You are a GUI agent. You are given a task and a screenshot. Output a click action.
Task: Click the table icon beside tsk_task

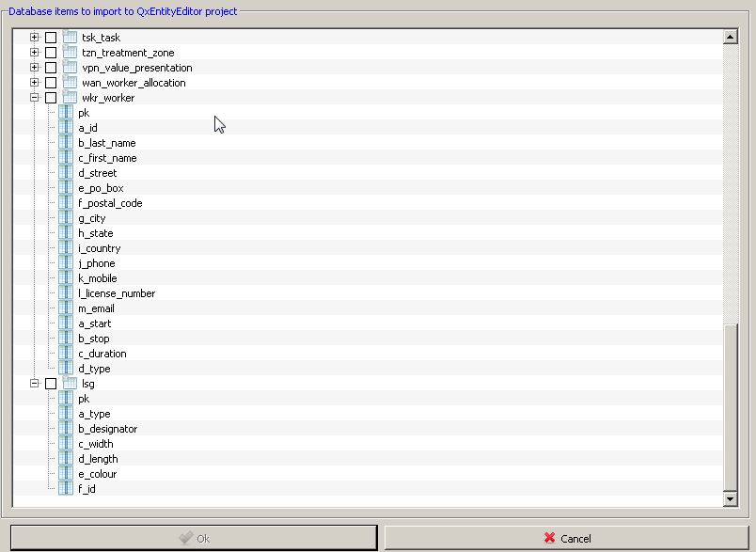tap(68, 38)
